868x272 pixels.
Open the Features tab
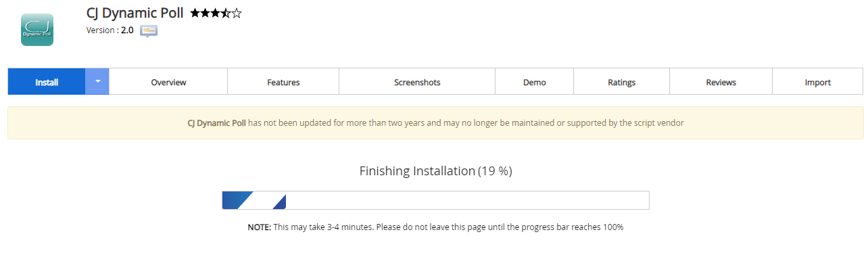[283, 82]
